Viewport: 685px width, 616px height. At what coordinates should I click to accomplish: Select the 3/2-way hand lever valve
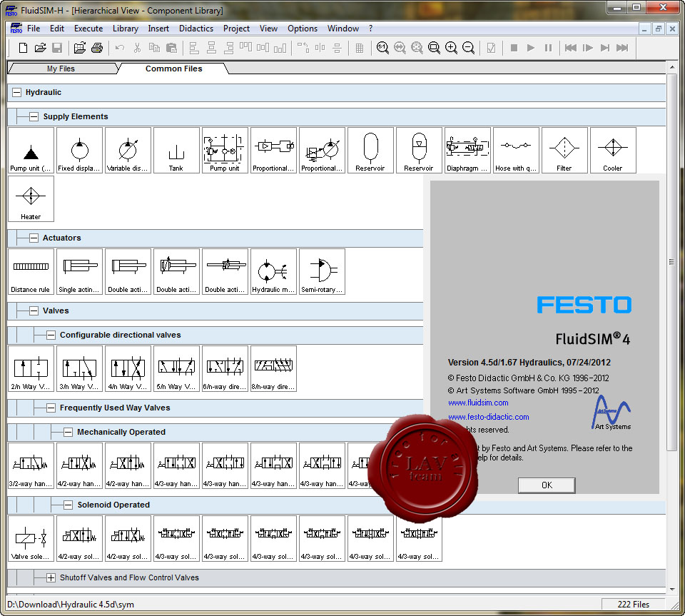31,465
